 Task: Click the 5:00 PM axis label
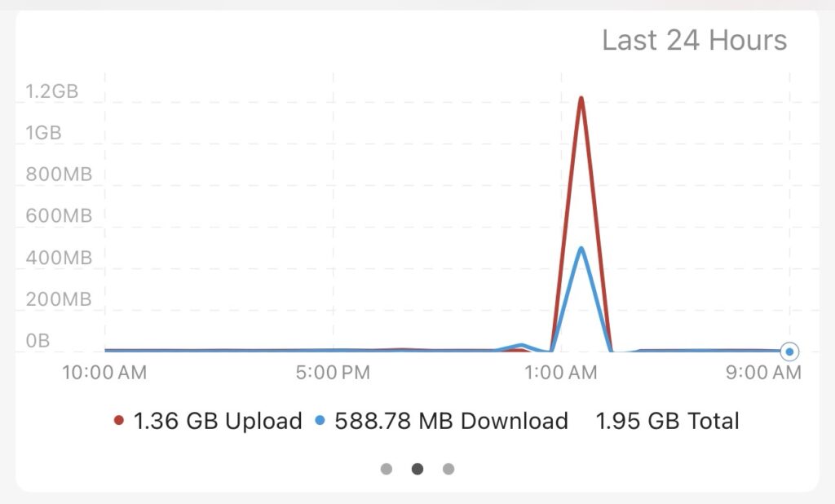point(333,373)
